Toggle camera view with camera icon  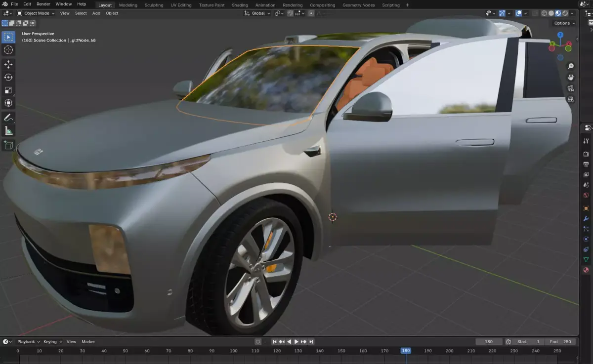571,88
